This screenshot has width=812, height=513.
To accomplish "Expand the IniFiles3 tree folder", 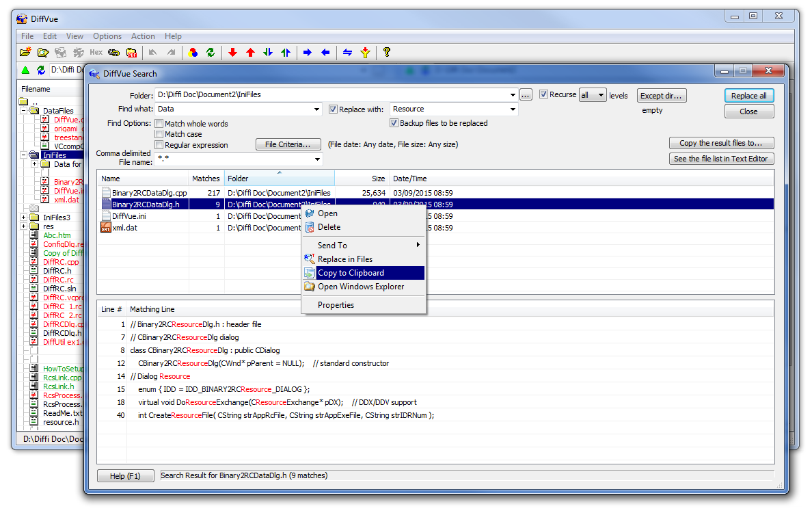I will [24, 217].
